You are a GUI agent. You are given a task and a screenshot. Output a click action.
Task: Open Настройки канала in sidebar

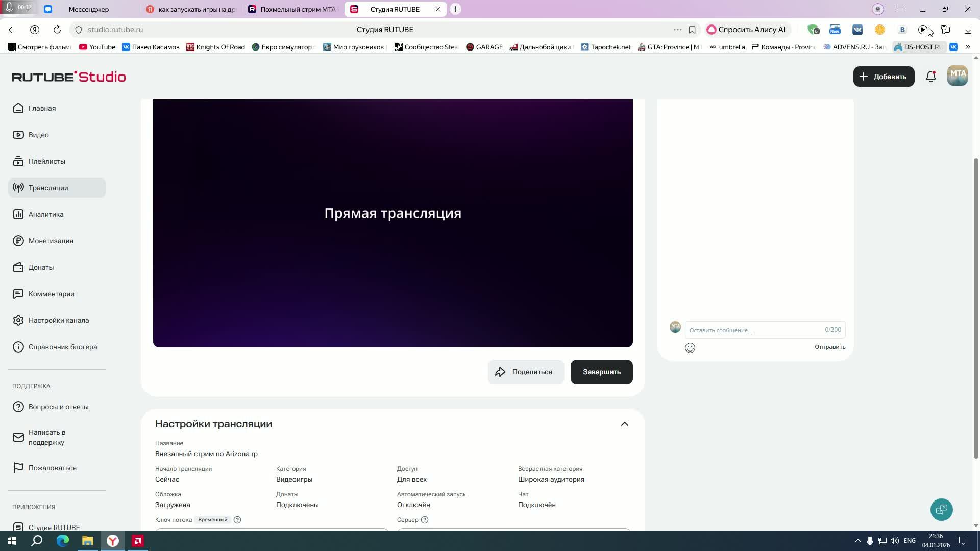coord(58,320)
